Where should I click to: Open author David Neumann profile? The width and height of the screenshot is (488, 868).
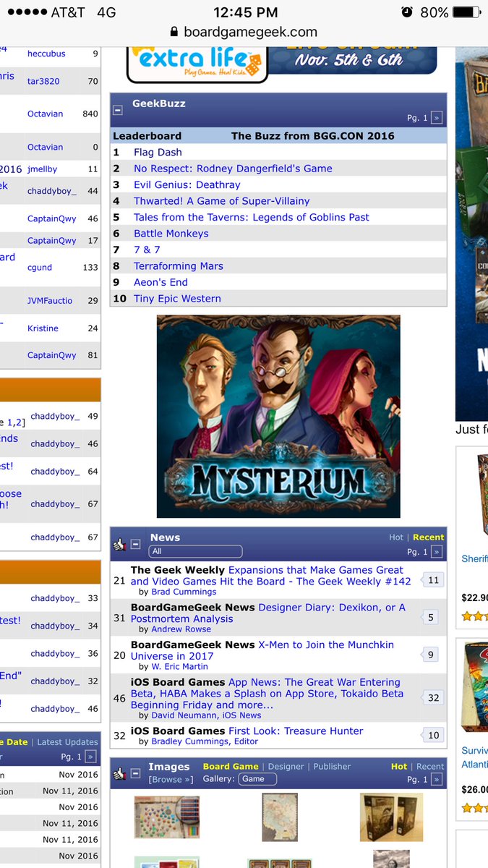(183, 715)
